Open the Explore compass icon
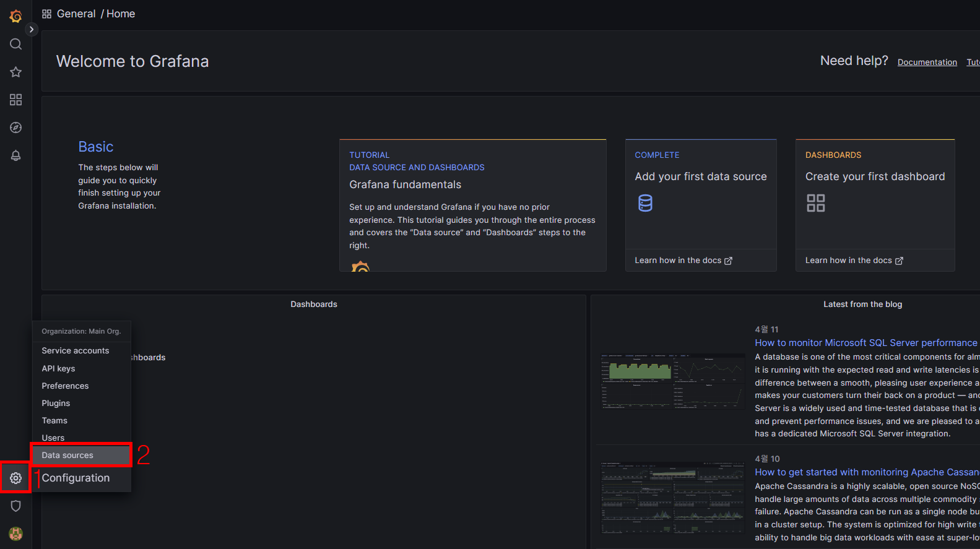Viewport: 980px width, 549px height. click(16, 128)
